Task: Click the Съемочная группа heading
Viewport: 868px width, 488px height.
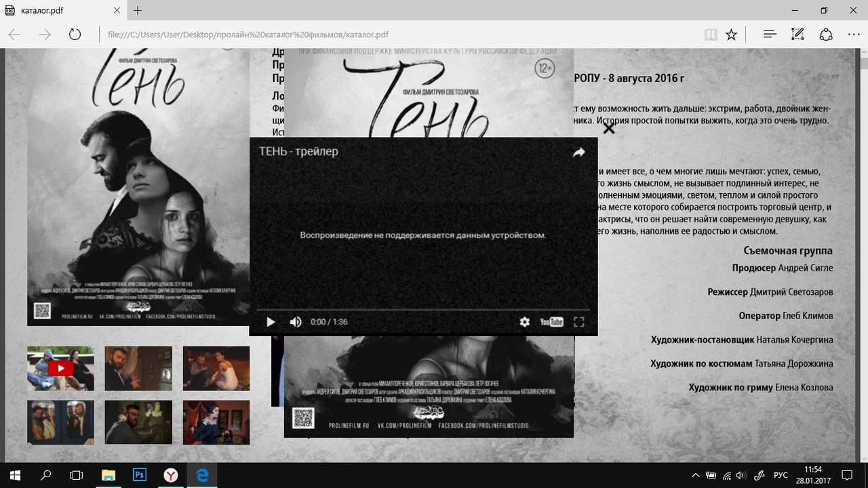Action: pos(788,251)
